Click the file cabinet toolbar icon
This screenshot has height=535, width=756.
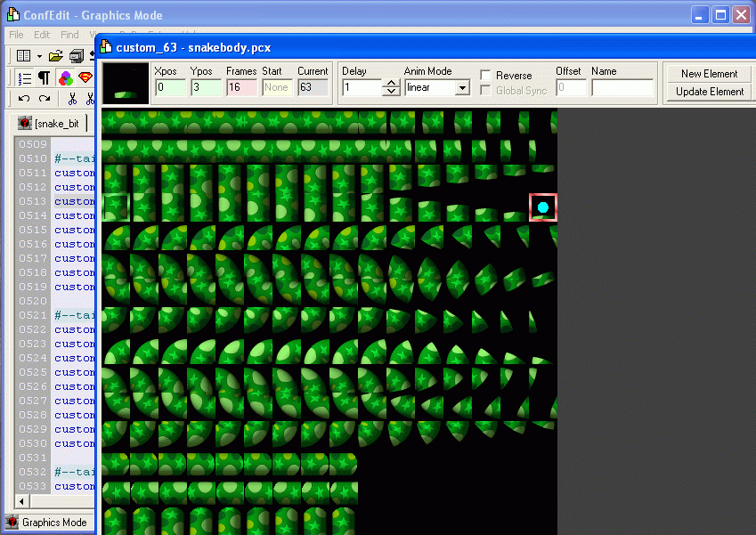77,56
